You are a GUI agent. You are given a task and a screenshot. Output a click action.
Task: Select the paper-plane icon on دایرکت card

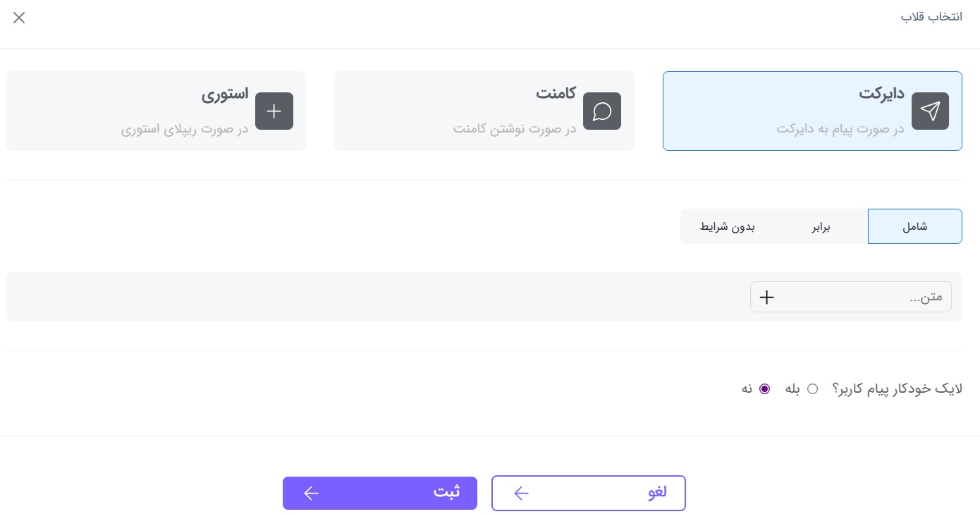[930, 111]
